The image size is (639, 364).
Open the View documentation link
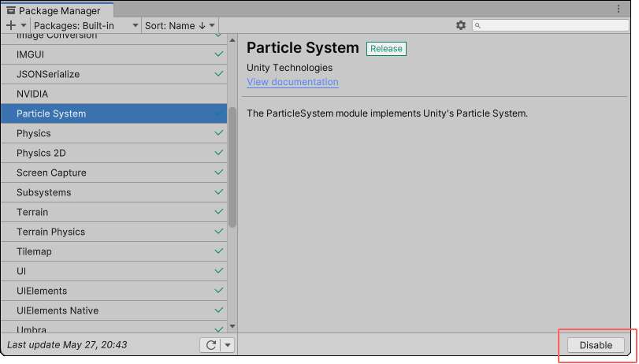tap(292, 82)
